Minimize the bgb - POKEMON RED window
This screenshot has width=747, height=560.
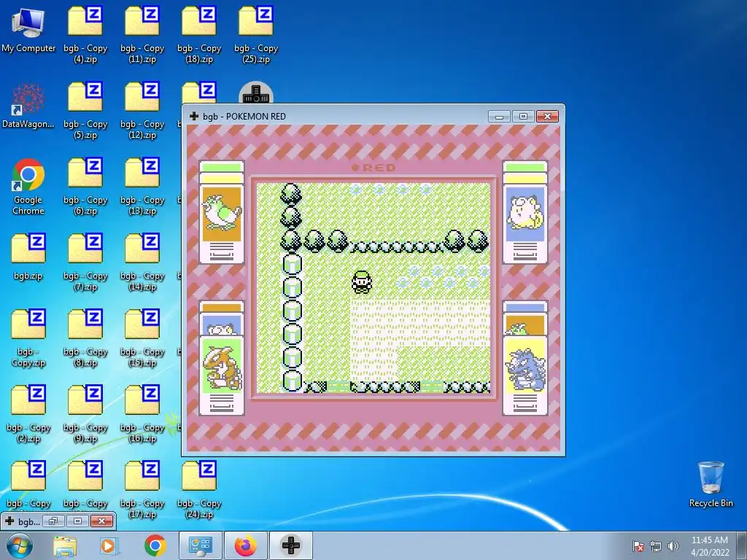click(x=499, y=117)
